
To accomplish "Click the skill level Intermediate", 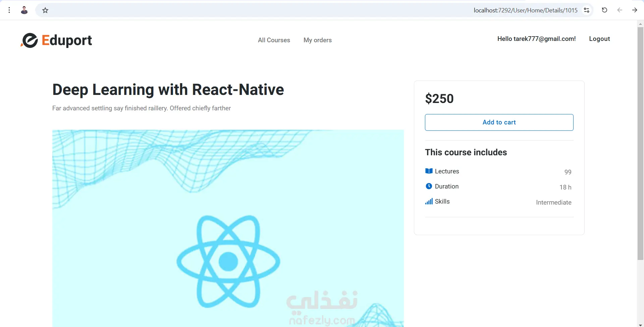I will (553, 203).
